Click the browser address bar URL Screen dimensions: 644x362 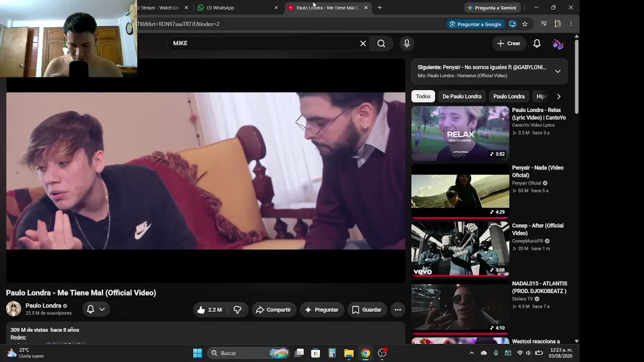179,24
